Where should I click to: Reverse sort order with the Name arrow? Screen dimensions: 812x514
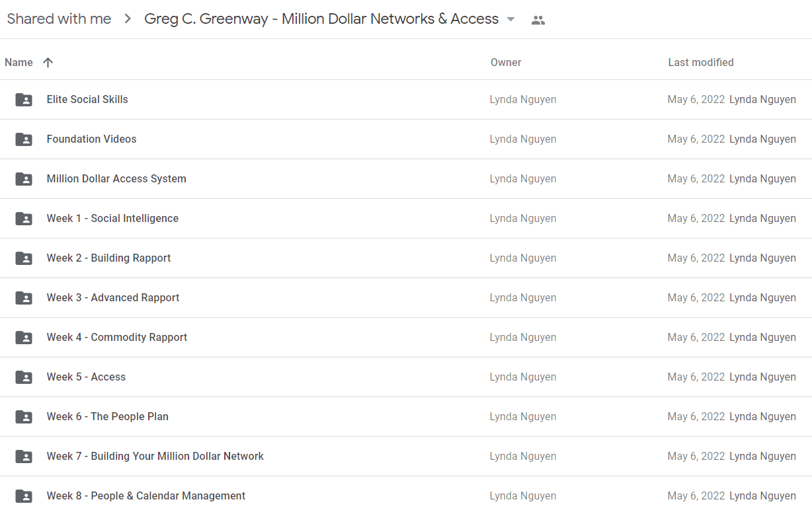pyautogui.click(x=48, y=62)
